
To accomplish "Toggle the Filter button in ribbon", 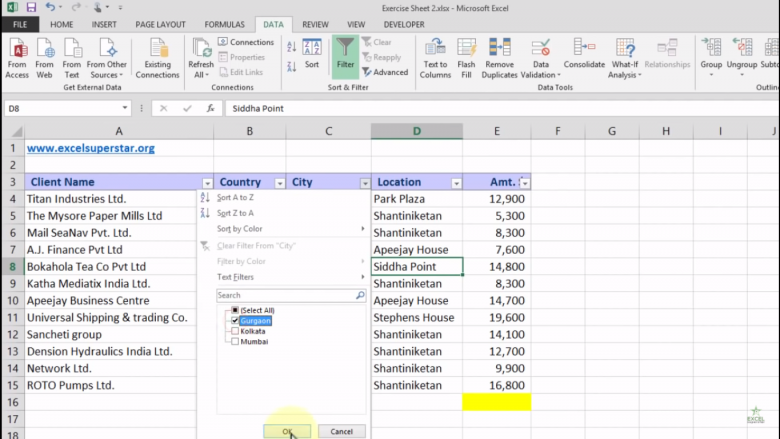I will (345, 57).
